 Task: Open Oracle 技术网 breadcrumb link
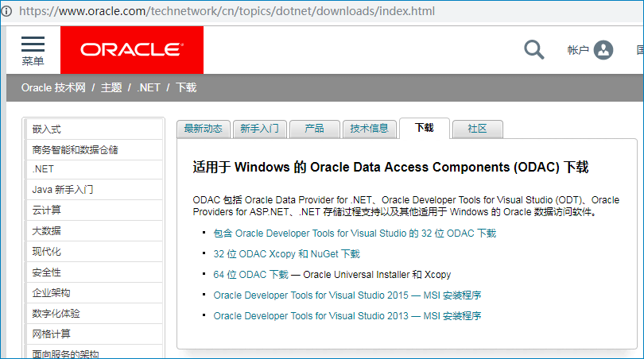[53, 88]
